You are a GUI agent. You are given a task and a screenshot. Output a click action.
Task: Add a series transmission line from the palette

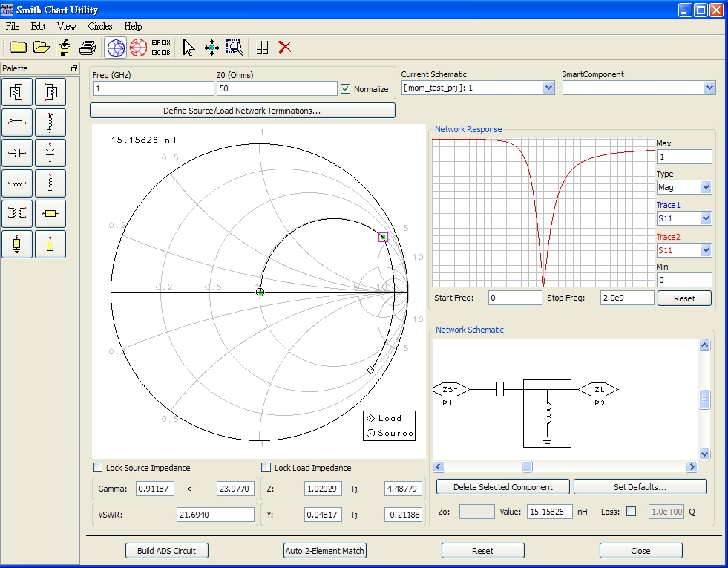coord(50,214)
